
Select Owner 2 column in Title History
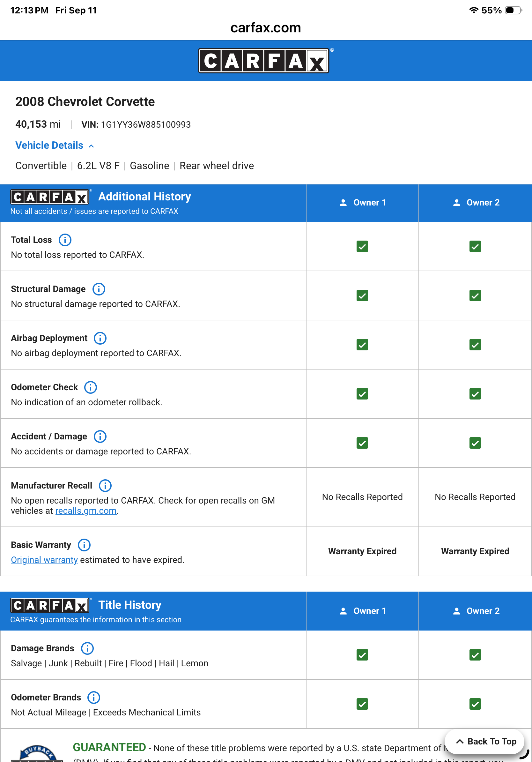[475, 611]
